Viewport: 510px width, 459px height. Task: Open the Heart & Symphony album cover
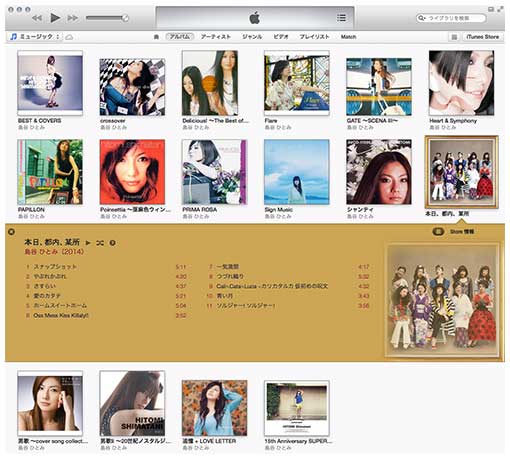(x=461, y=83)
